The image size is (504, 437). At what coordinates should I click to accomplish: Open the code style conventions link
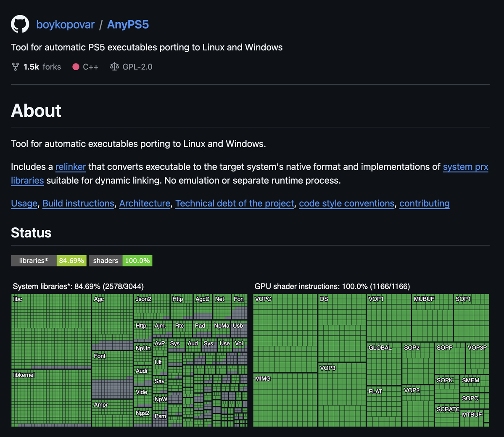click(346, 203)
